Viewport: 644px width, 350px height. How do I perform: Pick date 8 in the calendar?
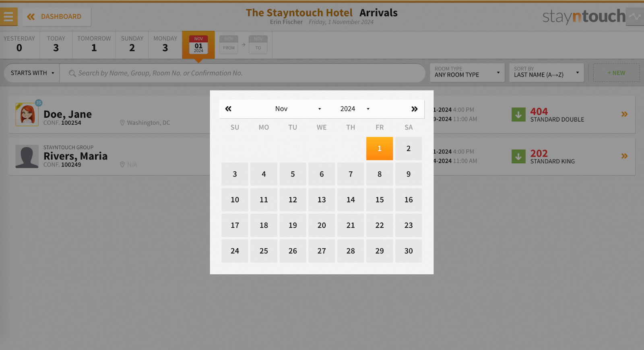[380, 174]
